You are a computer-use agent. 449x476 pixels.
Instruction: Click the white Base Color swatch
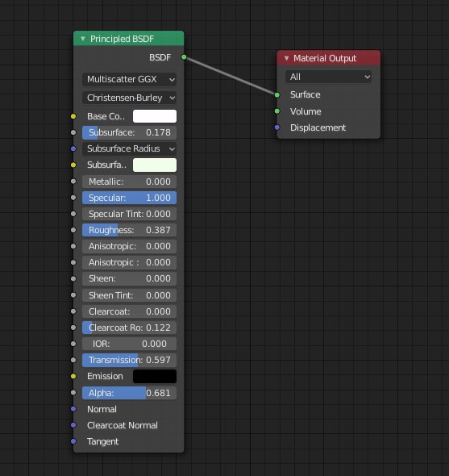click(x=155, y=116)
